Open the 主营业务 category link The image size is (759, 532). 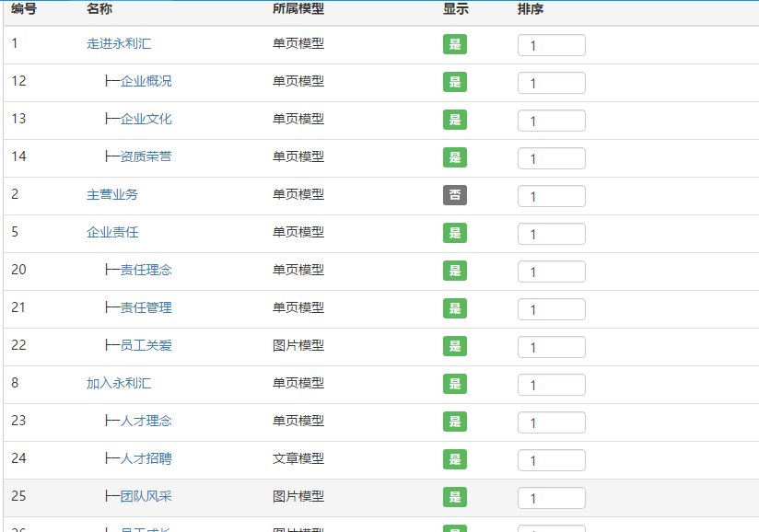tap(112, 194)
